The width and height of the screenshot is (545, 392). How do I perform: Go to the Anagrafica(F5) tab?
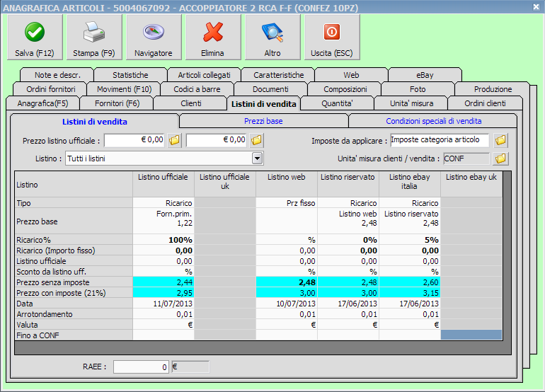(x=42, y=103)
